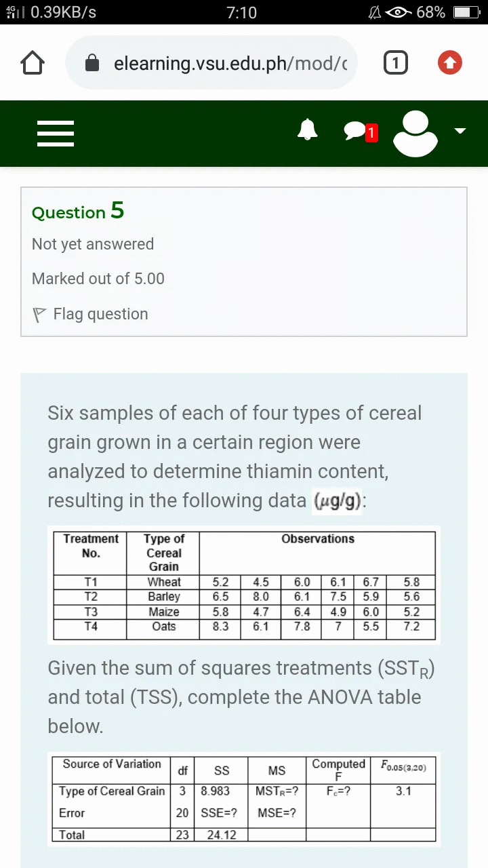
Task: Open the hamburger navigation menu
Action: point(56,134)
